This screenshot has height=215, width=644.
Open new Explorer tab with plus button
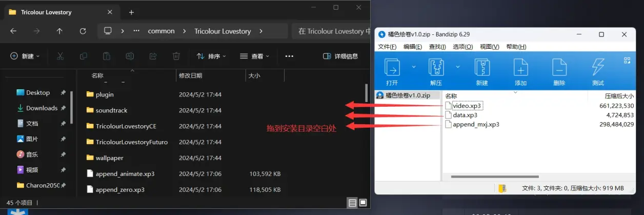(131, 12)
